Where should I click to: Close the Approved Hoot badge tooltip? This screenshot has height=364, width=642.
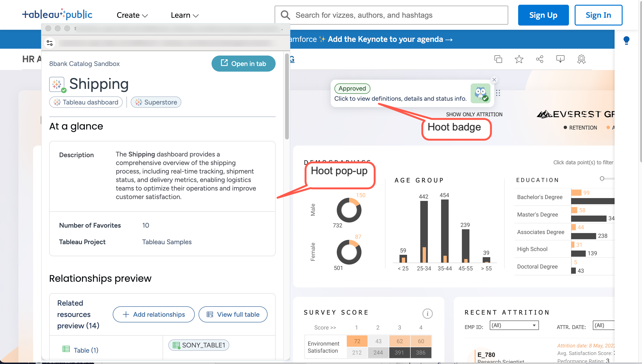click(x=494, y=80)
